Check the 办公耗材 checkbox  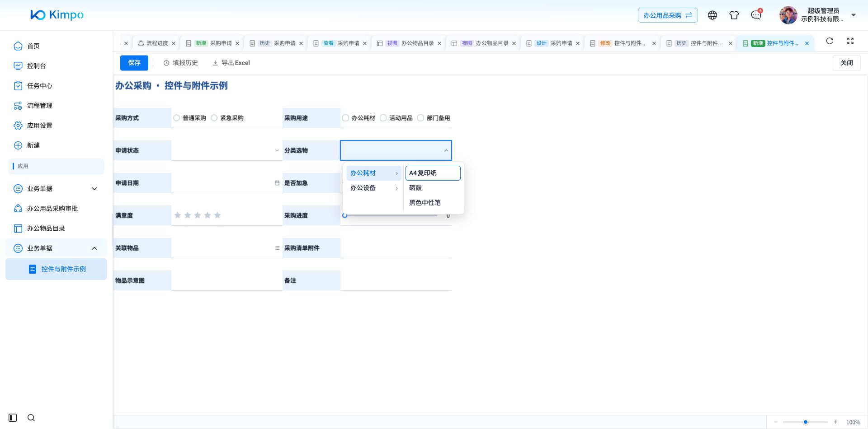tap(346, 118)
